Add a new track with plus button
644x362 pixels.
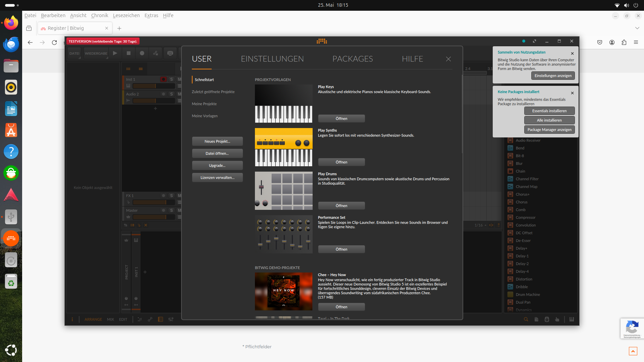point(155,109)
